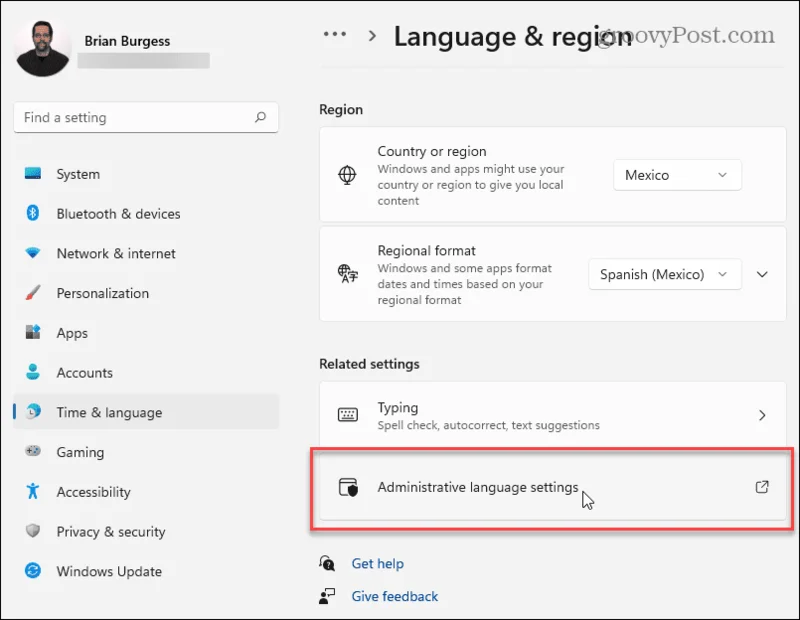Screen dimensions: 800x620
Task: Click the Give feedback icon
Action: 327,596
